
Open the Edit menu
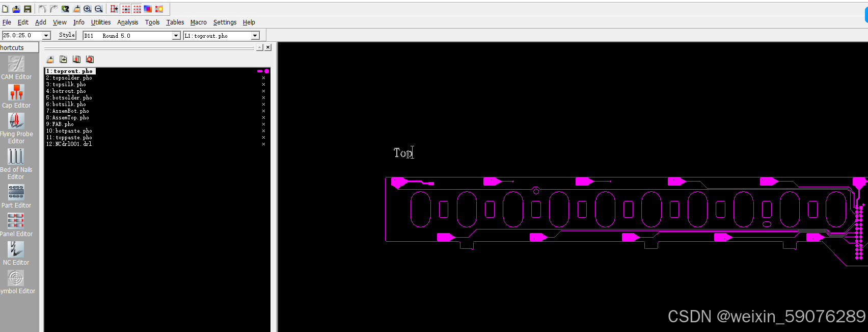click(23, 22)
